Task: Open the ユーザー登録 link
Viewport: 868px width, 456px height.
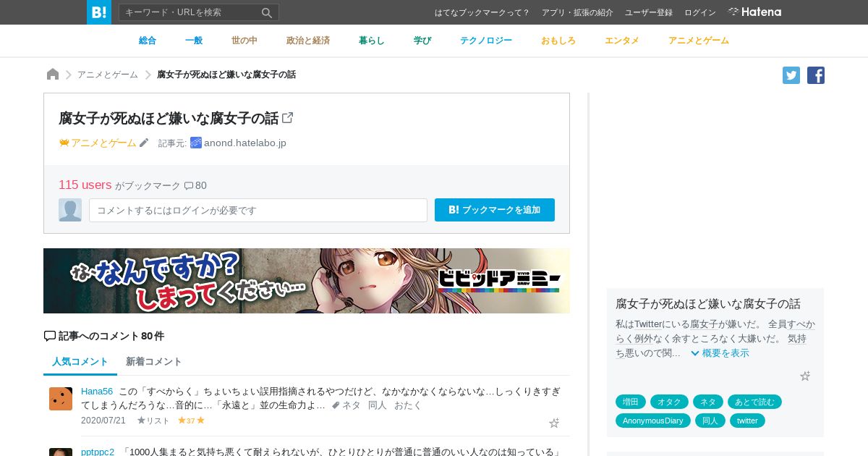Action: (649, 12)
